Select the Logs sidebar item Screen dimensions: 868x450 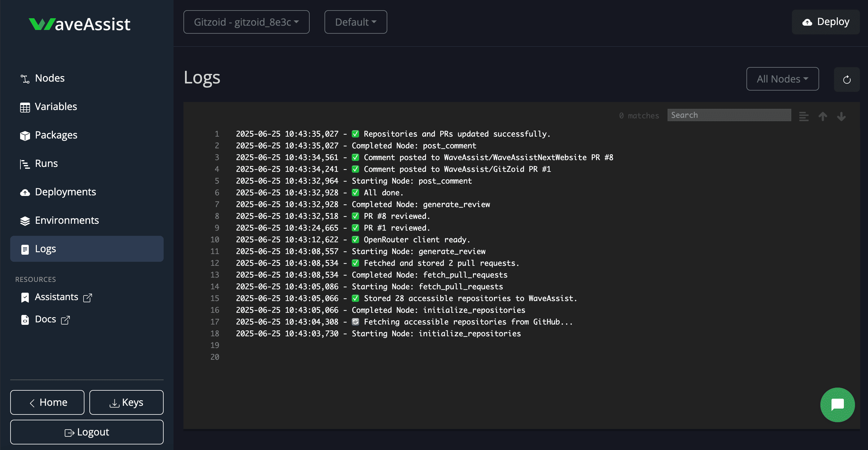tap(87, 249)
